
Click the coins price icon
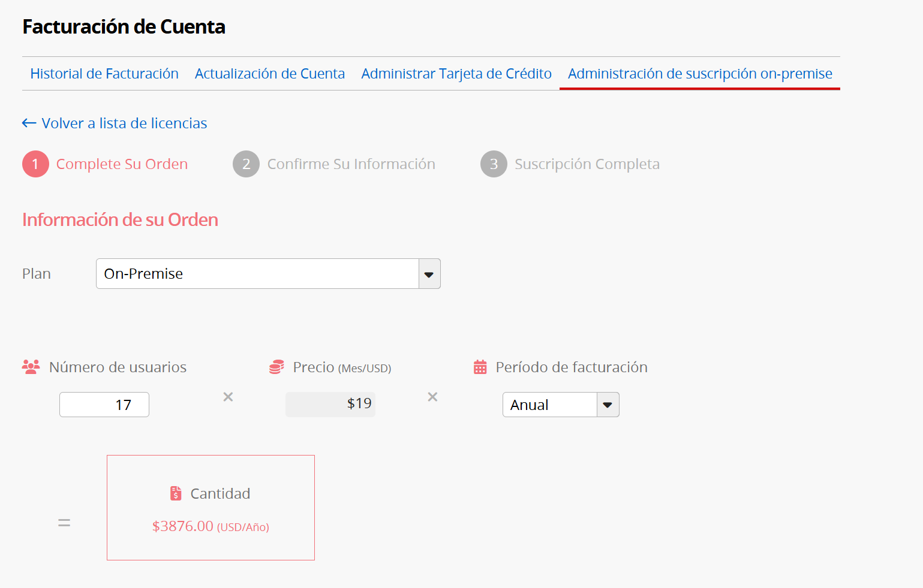(276, 367)
